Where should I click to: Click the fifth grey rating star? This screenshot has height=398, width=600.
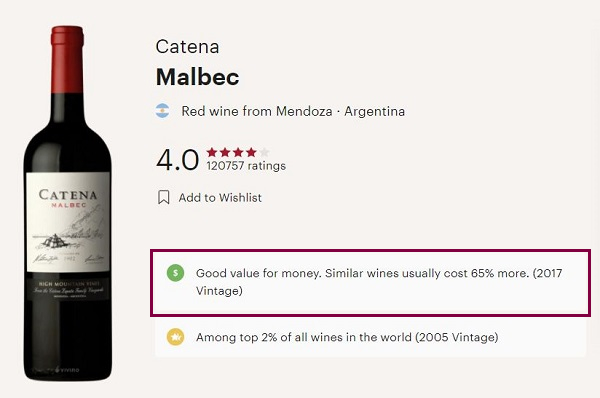264,152
